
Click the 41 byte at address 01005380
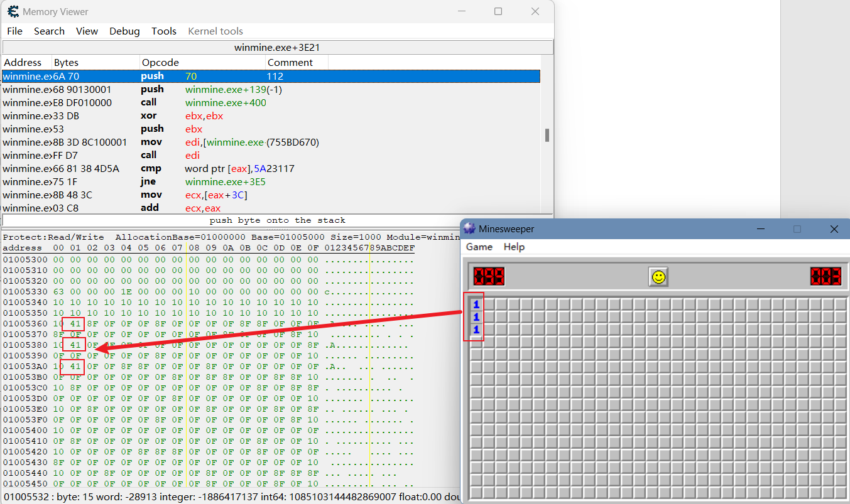74,345
